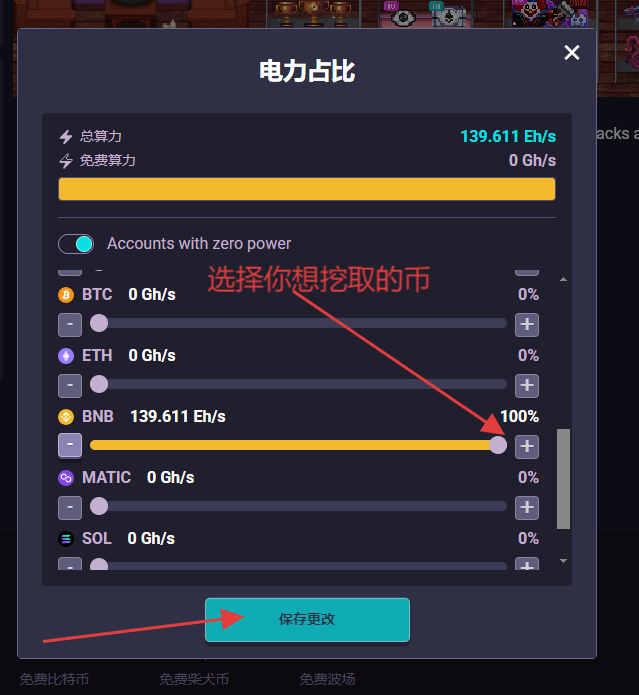Click the BTC coin icon
Viewport: 639px width, 695px height.
pyautogui.click(x=66, y=295)
